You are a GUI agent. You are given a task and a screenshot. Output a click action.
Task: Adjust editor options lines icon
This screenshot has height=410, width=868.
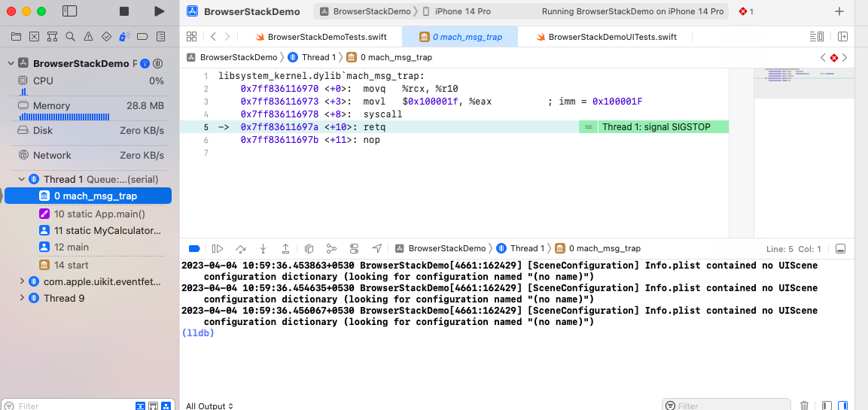point(817,37)
